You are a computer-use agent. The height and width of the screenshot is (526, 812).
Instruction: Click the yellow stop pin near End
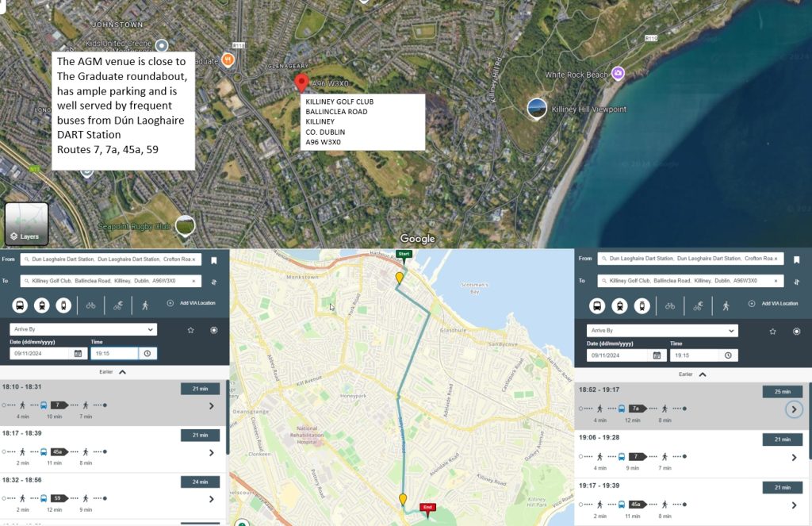402,500
